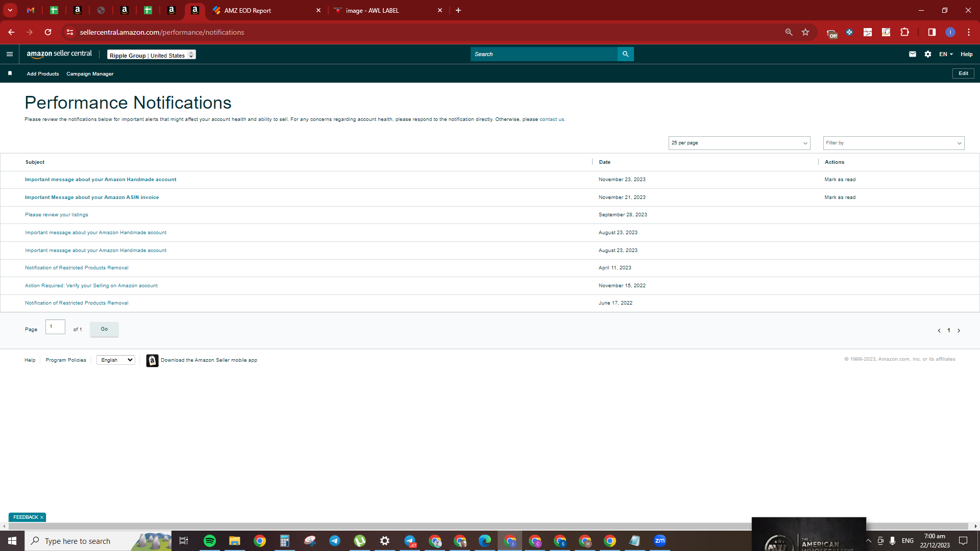Open the settings gear in Seller Central
The image size is (980, 551).
[928, 54]
